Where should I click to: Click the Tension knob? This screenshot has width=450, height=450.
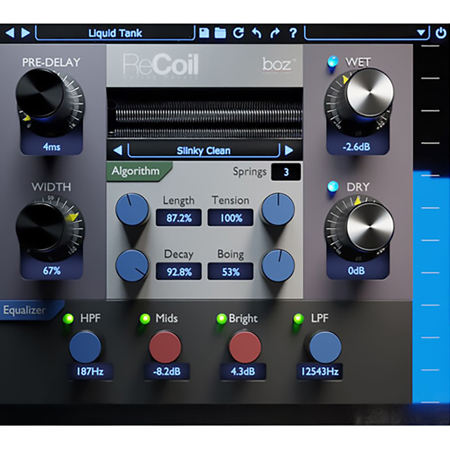[x=278, y=209]
